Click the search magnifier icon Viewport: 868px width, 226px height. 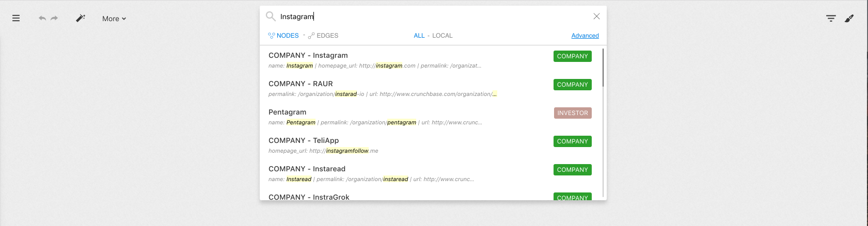click(x=271, y=17)
